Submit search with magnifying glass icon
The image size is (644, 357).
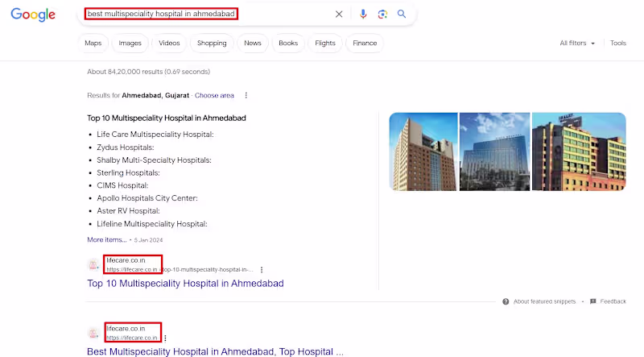(402, 14)
